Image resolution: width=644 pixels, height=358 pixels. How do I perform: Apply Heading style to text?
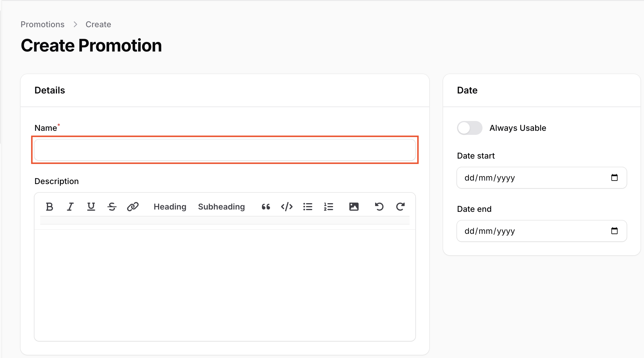(x=170, y=207)
